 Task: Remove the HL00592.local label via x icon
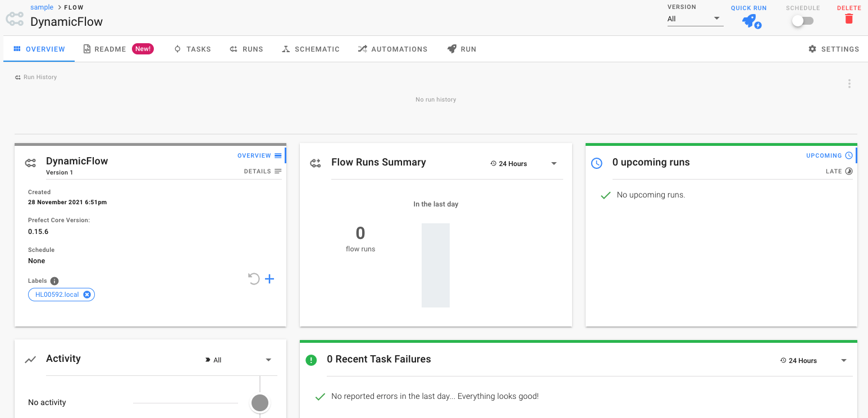(87, 295)
